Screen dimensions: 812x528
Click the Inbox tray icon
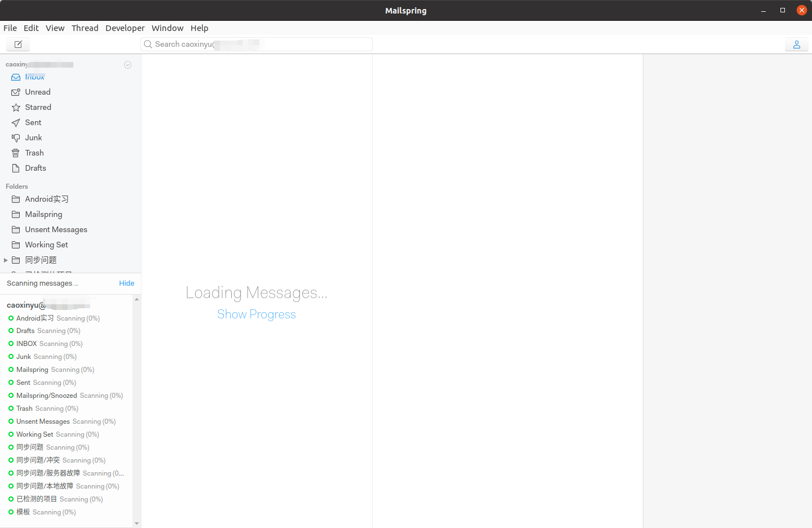tap(16, 77)
